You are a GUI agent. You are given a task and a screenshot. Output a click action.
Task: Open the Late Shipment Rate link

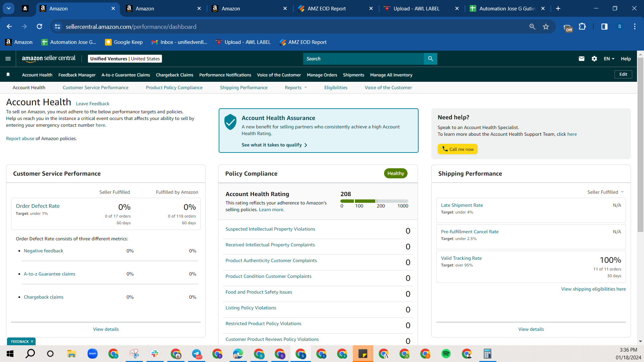point(462,205)
